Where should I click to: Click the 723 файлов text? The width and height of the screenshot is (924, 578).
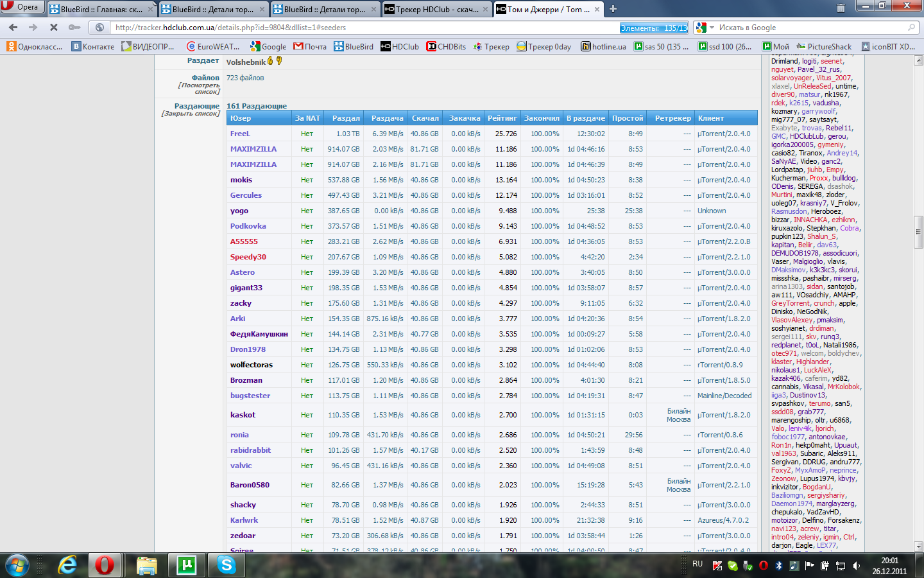point(245,78)
